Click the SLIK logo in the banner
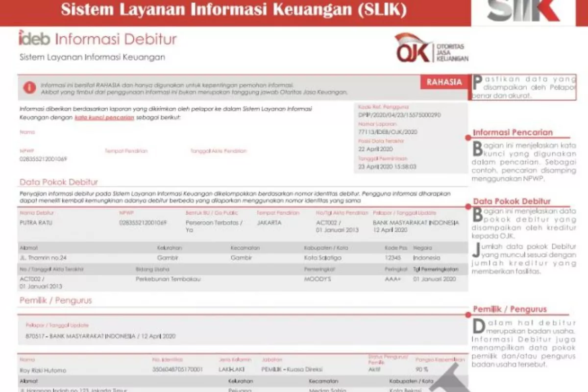The image size is (588, 392). [x=523, y=10]
